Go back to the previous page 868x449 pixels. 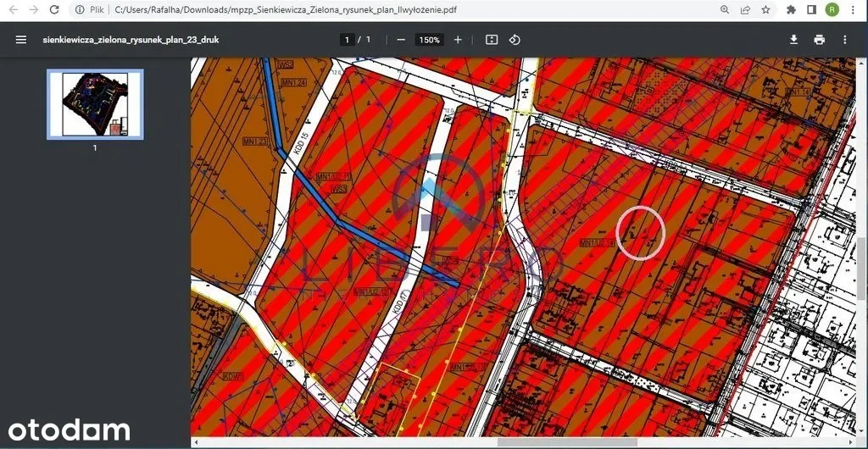pos(12,10)
